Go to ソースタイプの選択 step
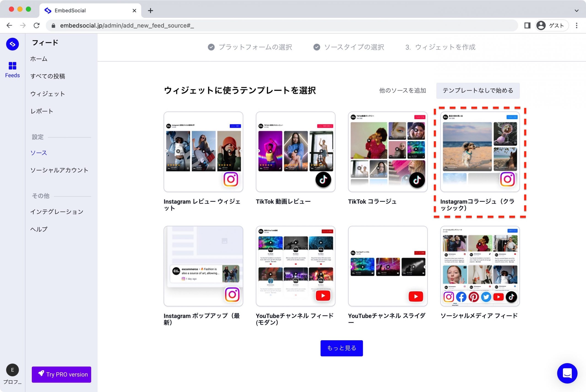 coord(349,47)
